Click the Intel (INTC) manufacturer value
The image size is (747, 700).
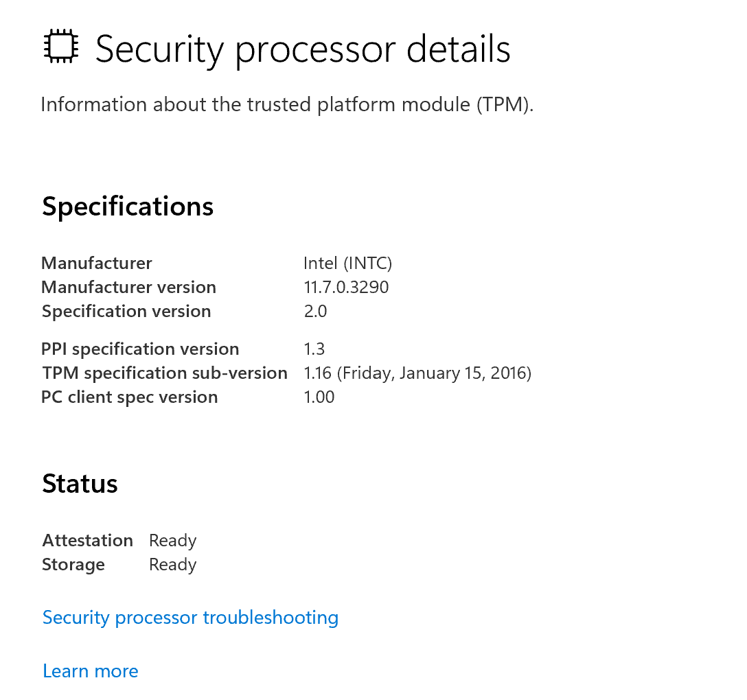point(348,263)
